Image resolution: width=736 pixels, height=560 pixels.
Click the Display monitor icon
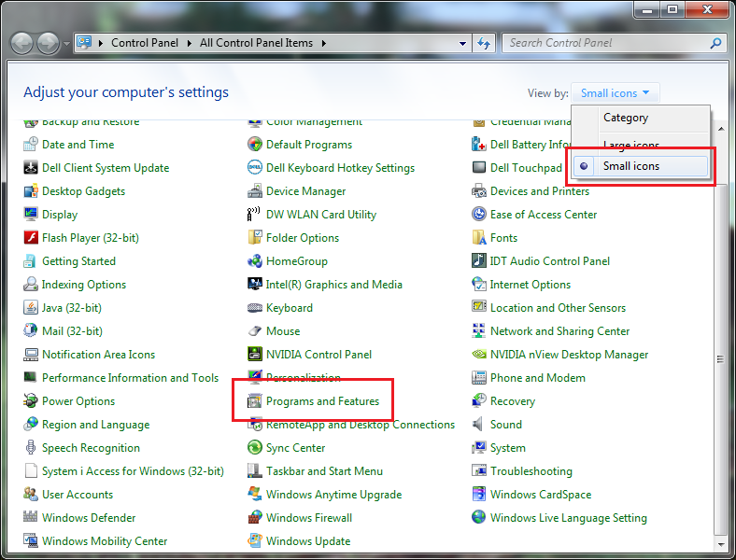point(31,215)
